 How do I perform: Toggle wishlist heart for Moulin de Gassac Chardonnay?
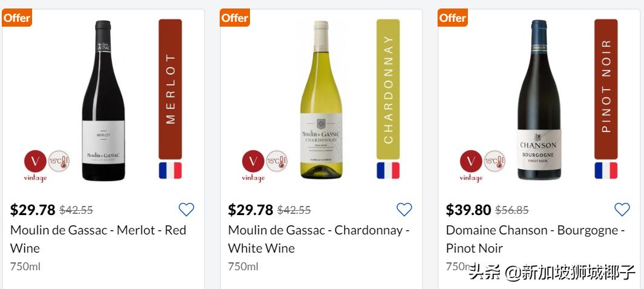pos(404,210)
